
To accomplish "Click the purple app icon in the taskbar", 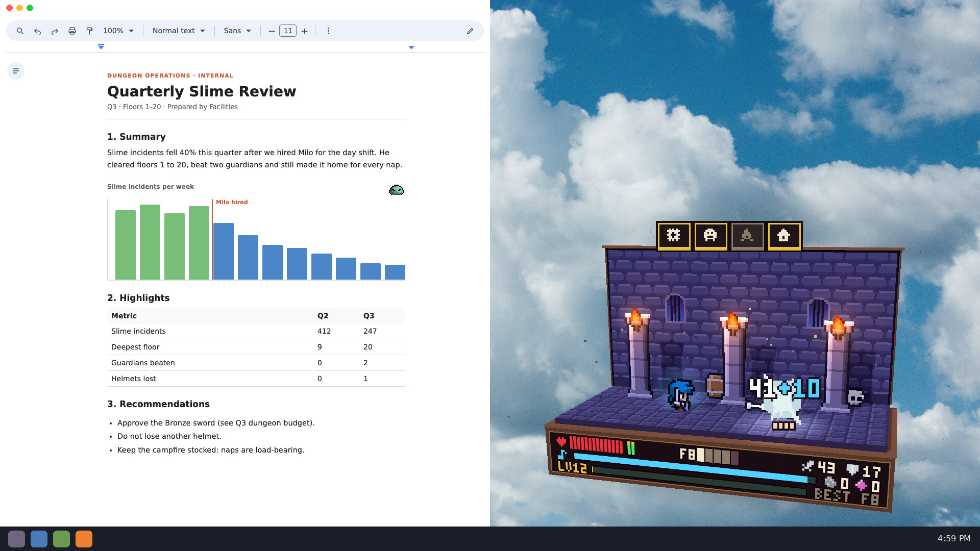I will tap(16, 539).
